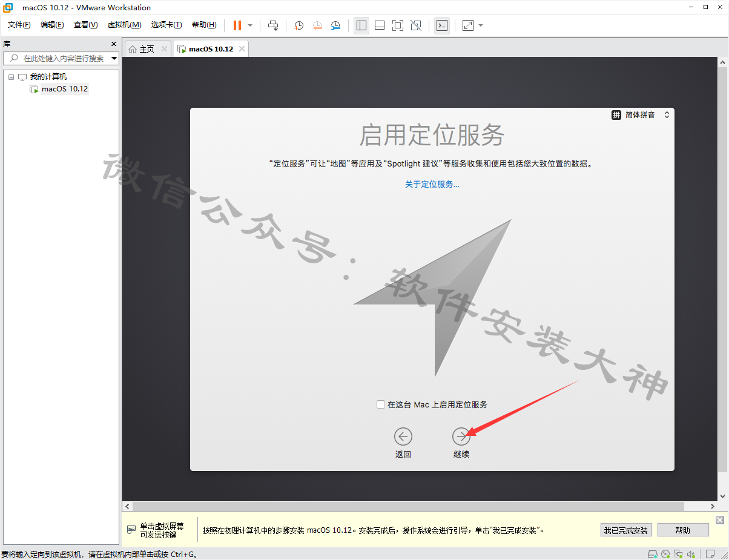
Task: Close the yellow installation hint bar
Action: click(720, 520)
